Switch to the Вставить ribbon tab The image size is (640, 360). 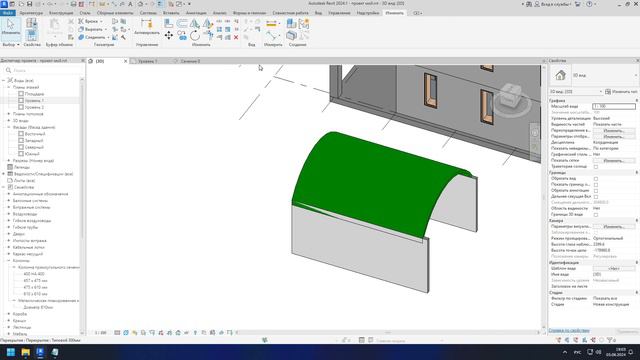click(171, 13)
